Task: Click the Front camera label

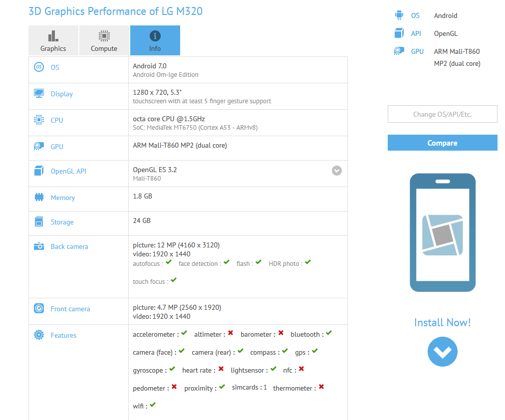Action: click(70, 309)
